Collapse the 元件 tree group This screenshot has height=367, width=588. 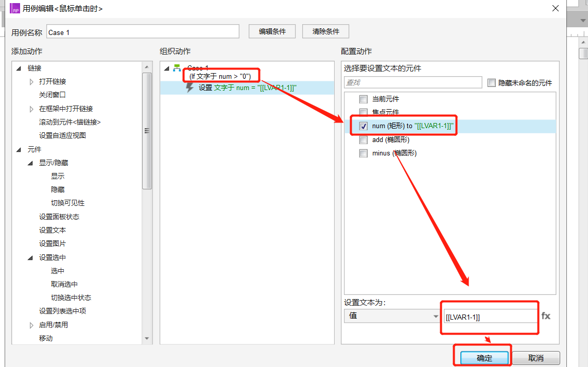[x=19, y=150]
